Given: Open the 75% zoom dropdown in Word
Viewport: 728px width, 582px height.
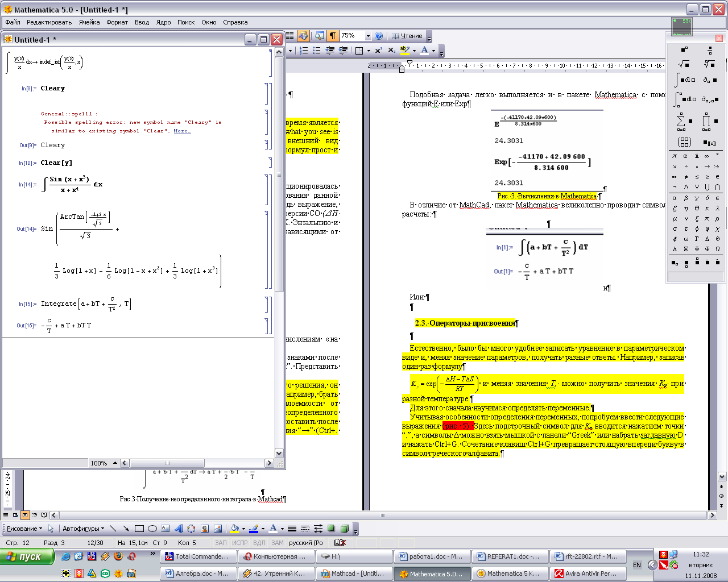Looking at the screenshot, I should tap(368, 36).
